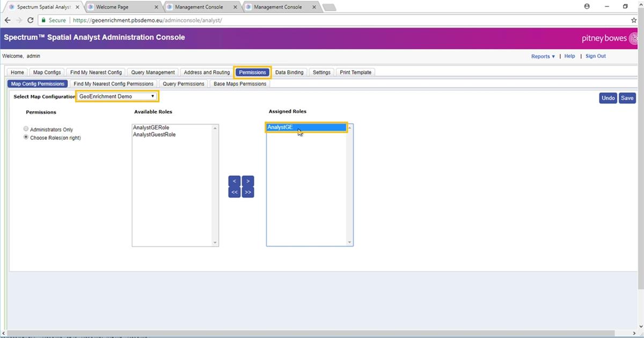The image size is (644, 338).
Task: Open Query Permissions sub-tab
Action: 184,84
